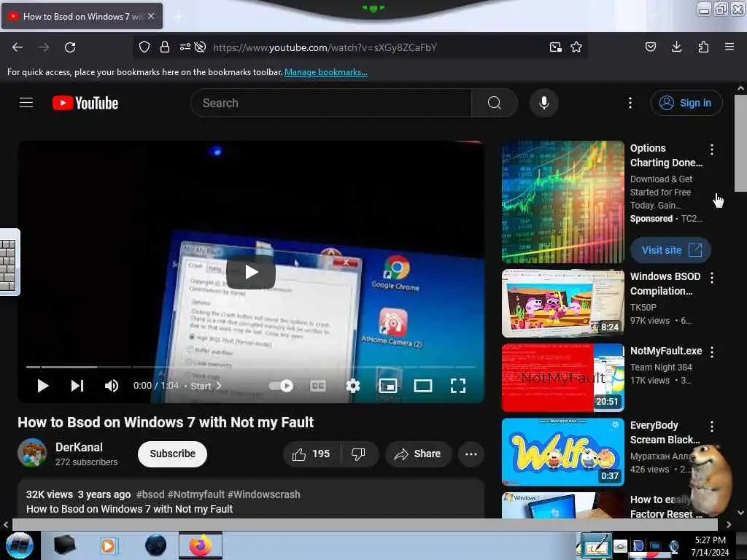This screenshot has width=747, height=560.
Task: Subscribe to DerKanal
Action: 172,454
